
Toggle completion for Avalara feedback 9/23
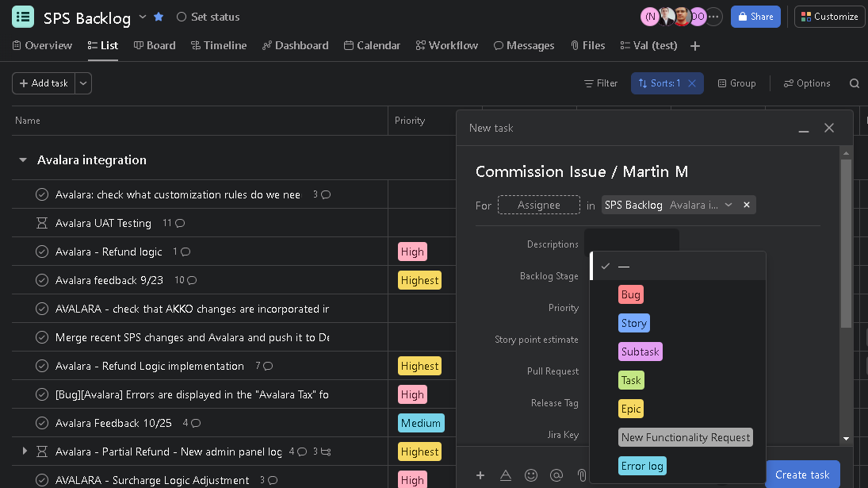tap(42, 280)
